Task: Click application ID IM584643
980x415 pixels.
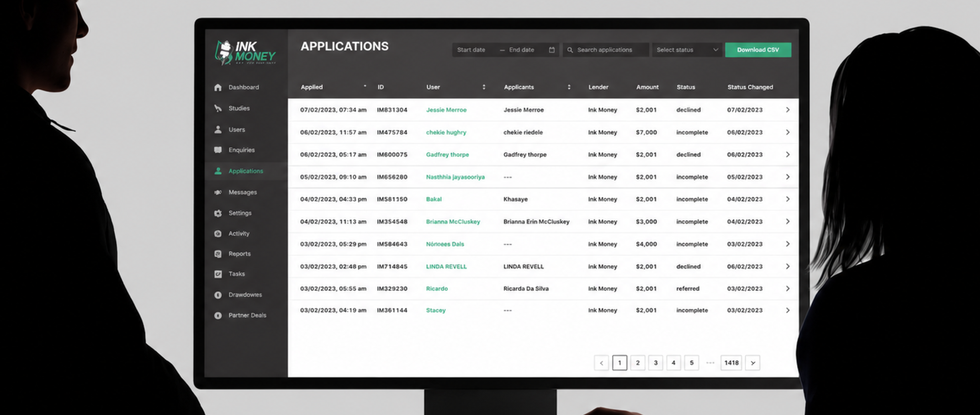Action: coord(392,244)
